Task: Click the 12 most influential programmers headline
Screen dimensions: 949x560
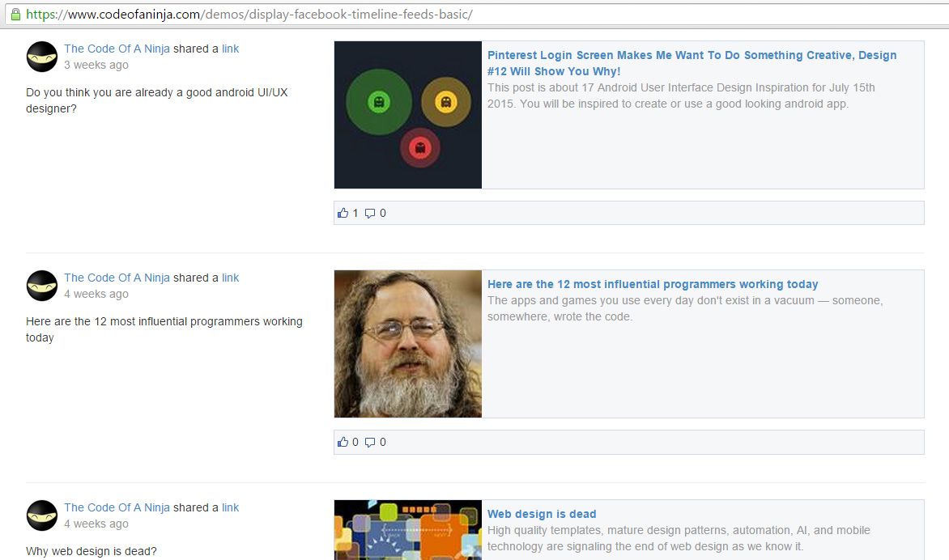Action: [653, 284]
